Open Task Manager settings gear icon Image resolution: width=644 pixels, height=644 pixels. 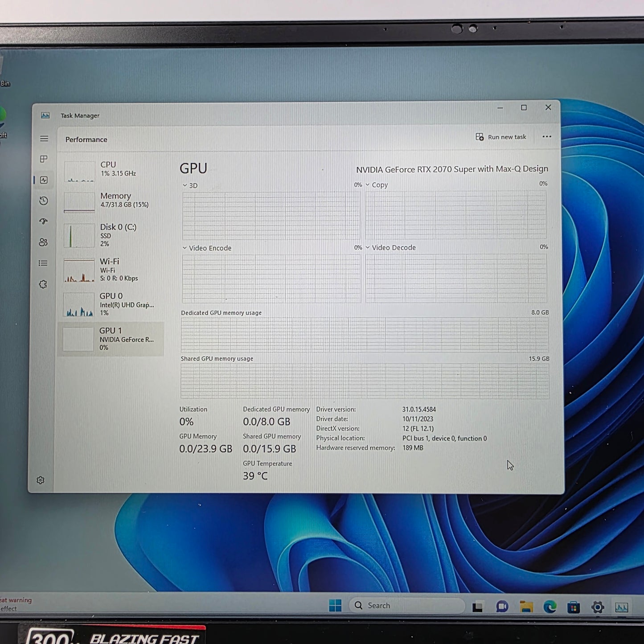pyautogui.click(x=41, y=480)
